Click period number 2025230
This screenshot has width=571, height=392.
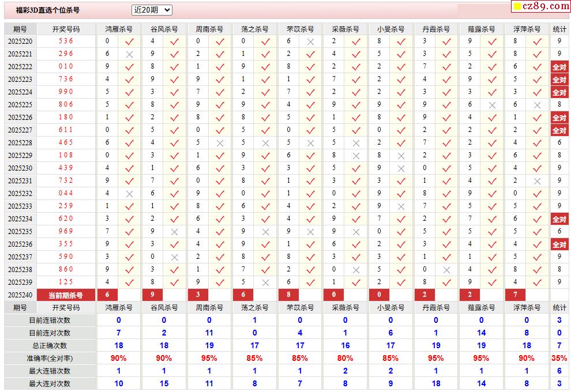20,168
